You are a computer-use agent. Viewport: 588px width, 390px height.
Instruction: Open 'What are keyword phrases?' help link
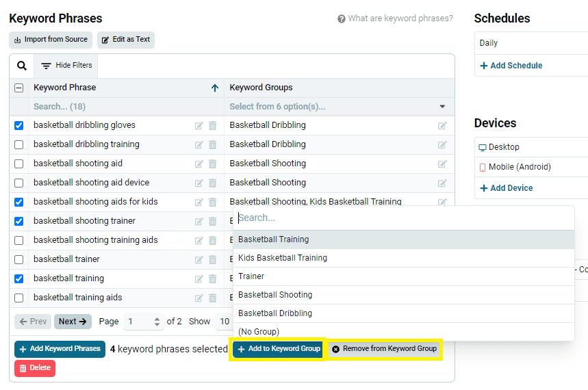click(x=395, y=18)
